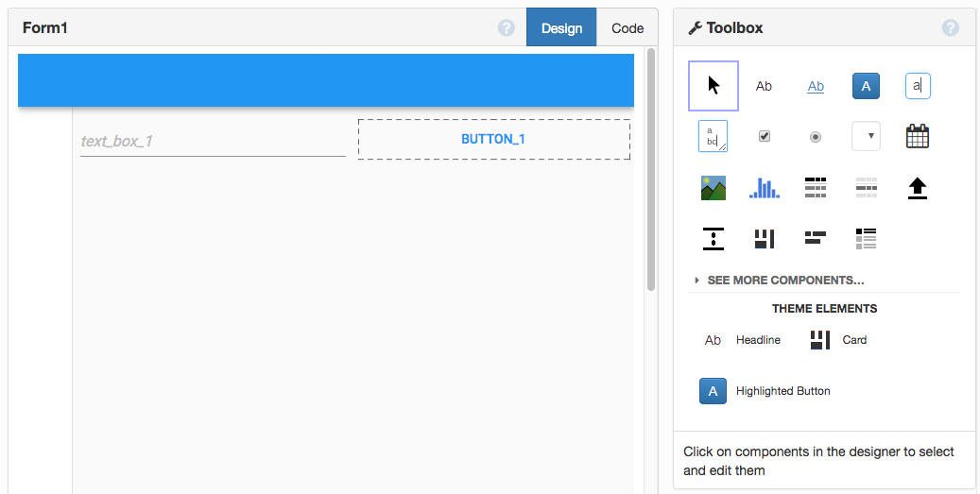
Task: Select the pointer arrow tool in Toolbox
Action: [714, 86]
